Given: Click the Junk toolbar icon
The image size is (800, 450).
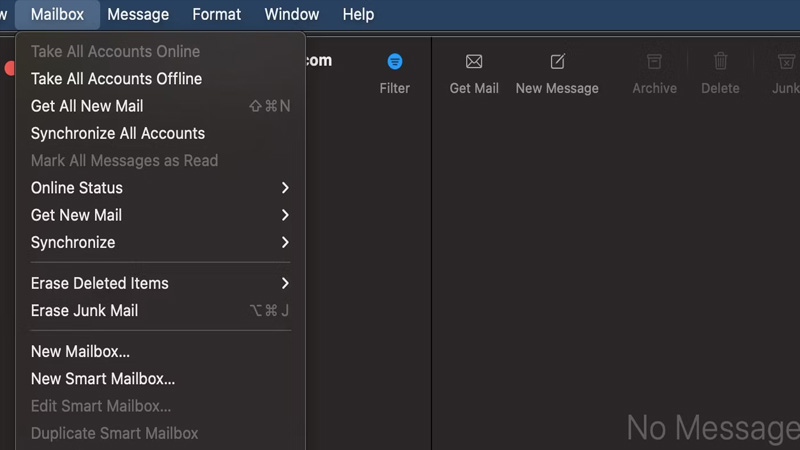Looking at the screenshot, I should tap(786, 62).
